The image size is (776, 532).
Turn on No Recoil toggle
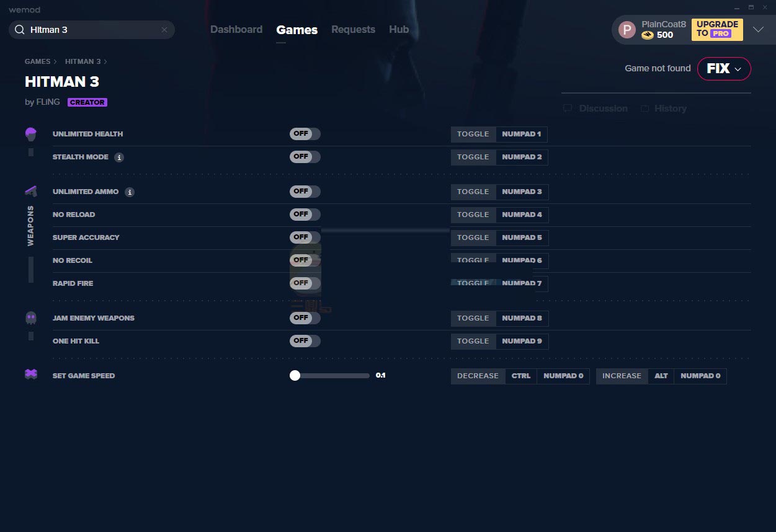click(x=305, y=260)
